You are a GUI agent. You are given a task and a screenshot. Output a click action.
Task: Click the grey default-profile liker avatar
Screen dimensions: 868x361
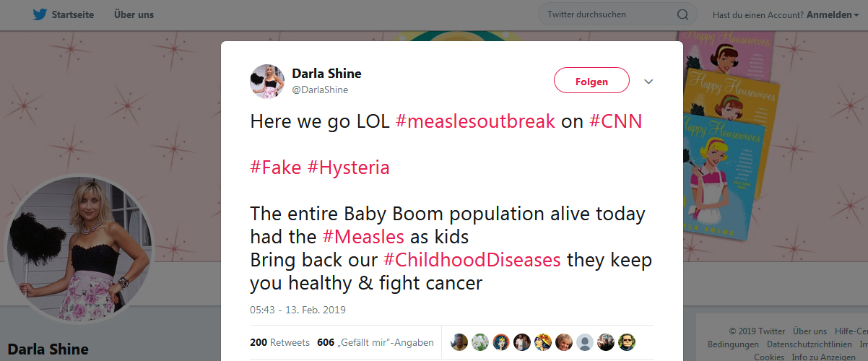[585, 342]
